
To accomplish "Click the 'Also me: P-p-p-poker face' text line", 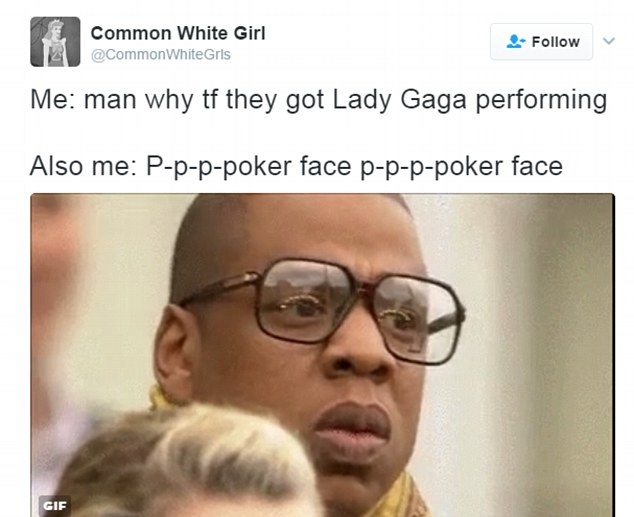I will 296,166.
